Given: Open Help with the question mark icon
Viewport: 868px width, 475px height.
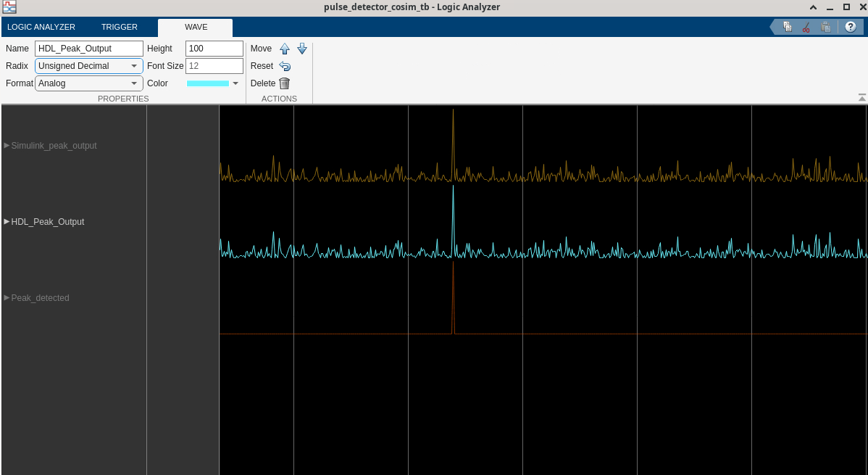Looking at the screenshot, I should click(x=850, y=27).
